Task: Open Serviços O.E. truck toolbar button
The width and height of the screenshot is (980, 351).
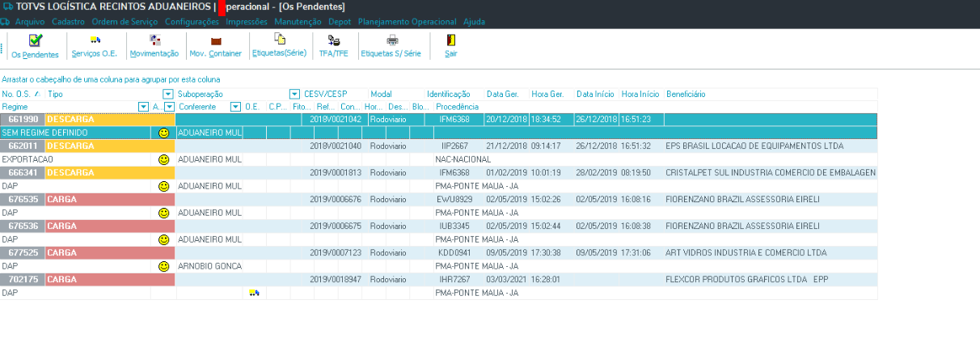Action: 95,46
